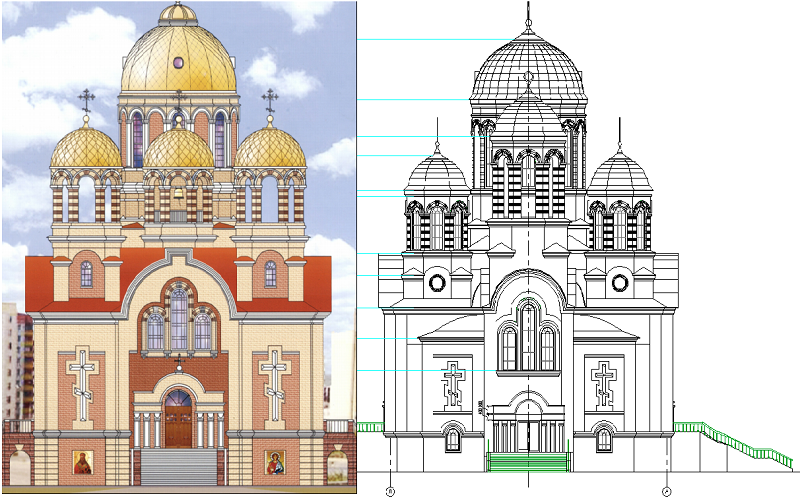The width and height of the screenshot is (800, 500).
Task: Click the wooden entrance door in color rendering
Action: [x=178, y=427]
